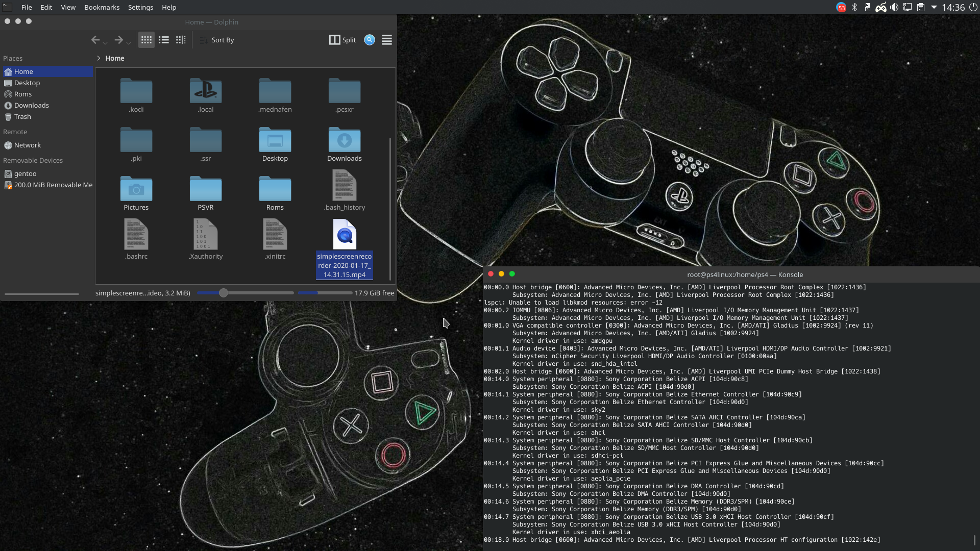Image resolution: width=980 pixels, height=551 pixels.
Task: Select the .bashrc file
Action: pos(136,239)
